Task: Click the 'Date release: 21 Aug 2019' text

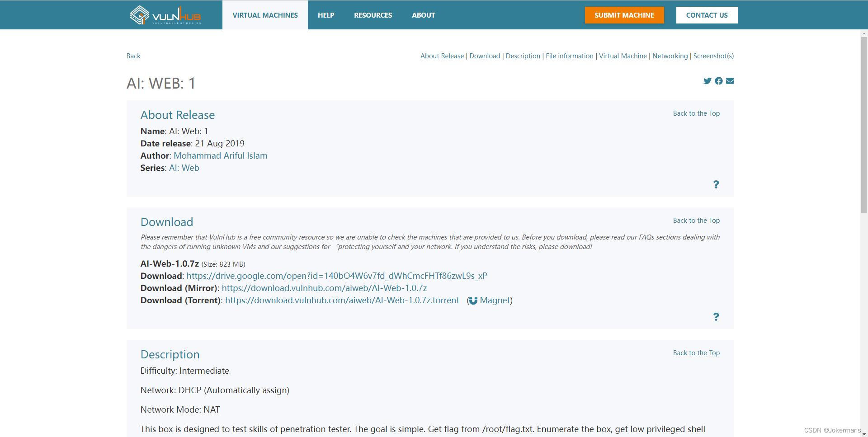Action: [x=193, y=143]
